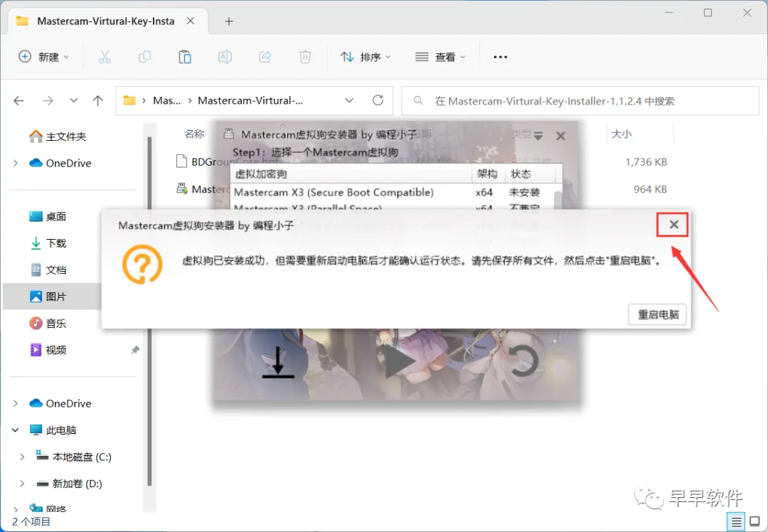
Task: Open 主文件夹 home in sidebar
Action: [58, 136]
